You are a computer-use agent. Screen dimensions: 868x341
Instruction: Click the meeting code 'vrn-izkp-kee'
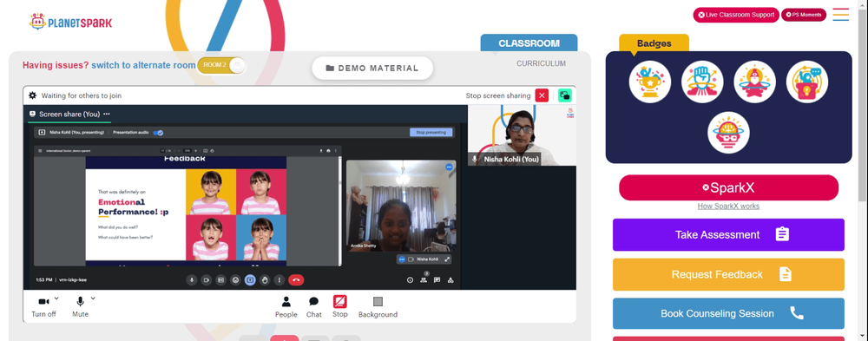coord(73,280)
